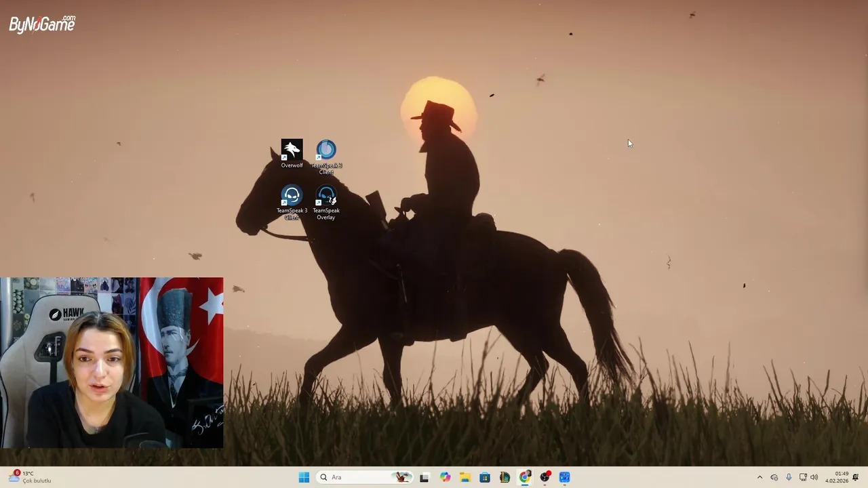Open network settings from the tray
The height and width of the screenshot is (488, 868).
pyautogui.click(x=803, y=477)
